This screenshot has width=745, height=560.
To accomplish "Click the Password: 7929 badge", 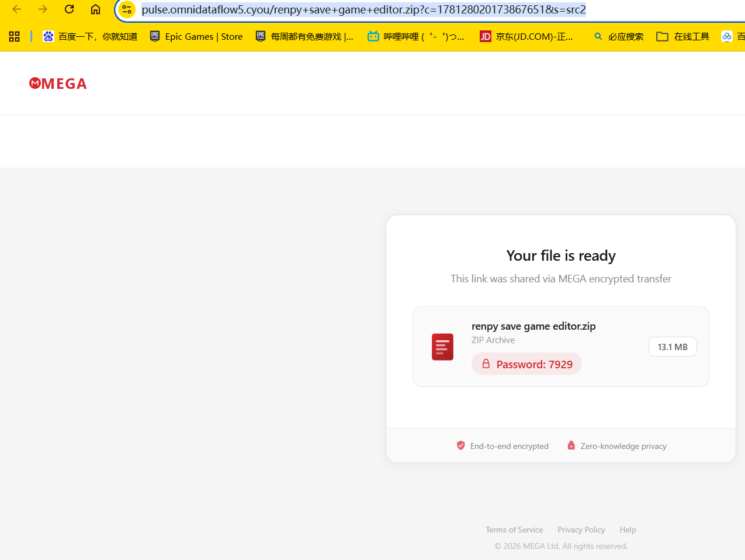I will tap(526, 364).
